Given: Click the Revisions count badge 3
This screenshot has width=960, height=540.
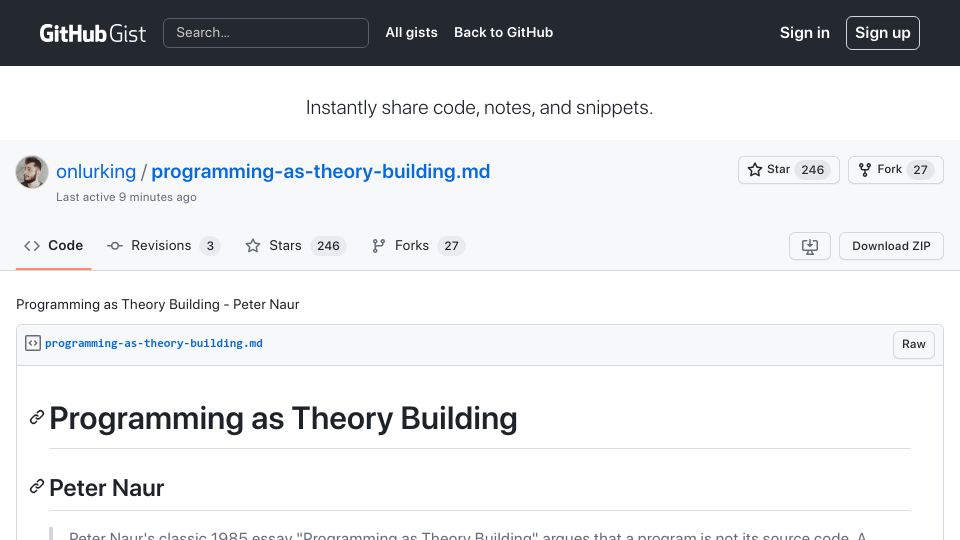Looking at the screenshot, I should 210,246.
